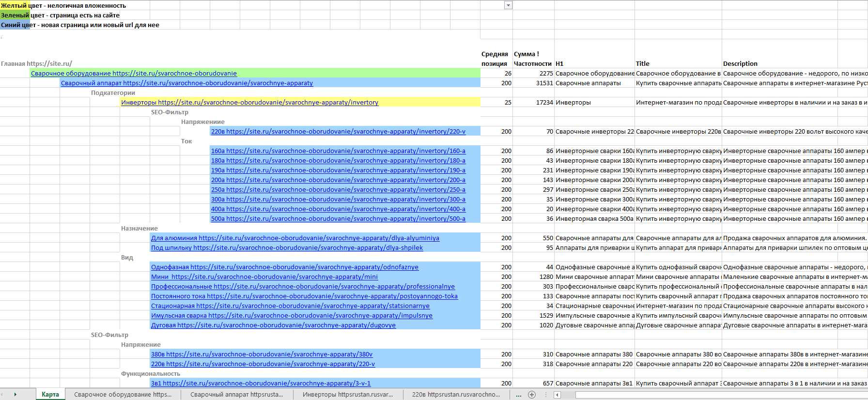This screenshot has width=868, height=400.
Task: Open the 190а invertory link
Action: pos(338,170)
